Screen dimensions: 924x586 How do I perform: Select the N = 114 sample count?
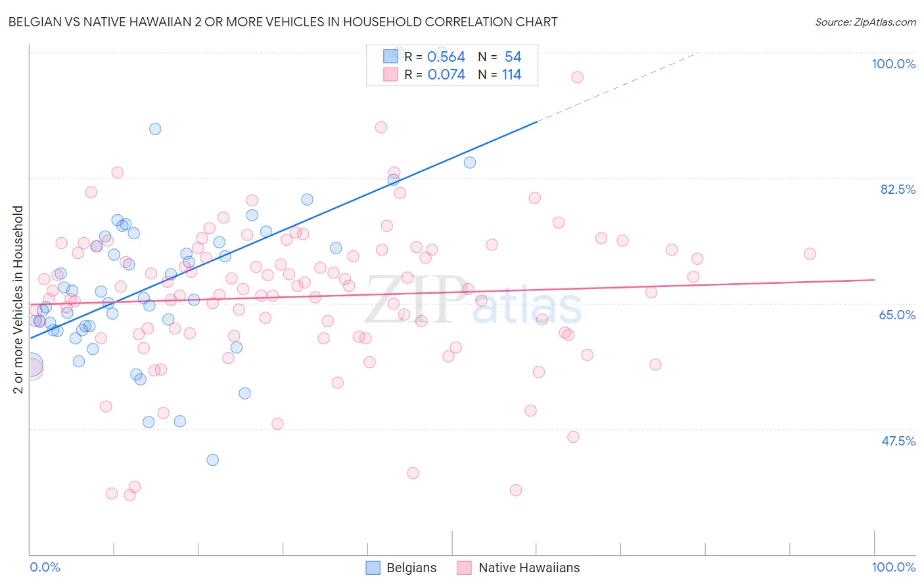tap(499, 74)
